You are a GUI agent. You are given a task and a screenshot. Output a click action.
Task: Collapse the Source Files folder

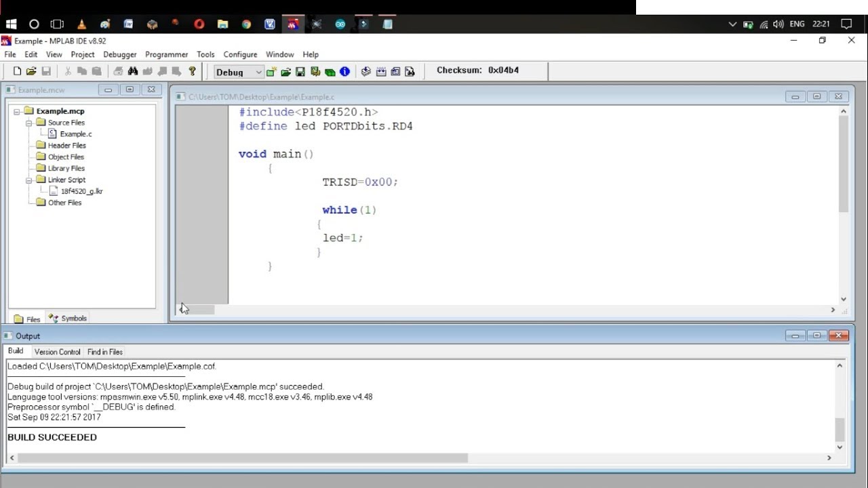(29, 123)
